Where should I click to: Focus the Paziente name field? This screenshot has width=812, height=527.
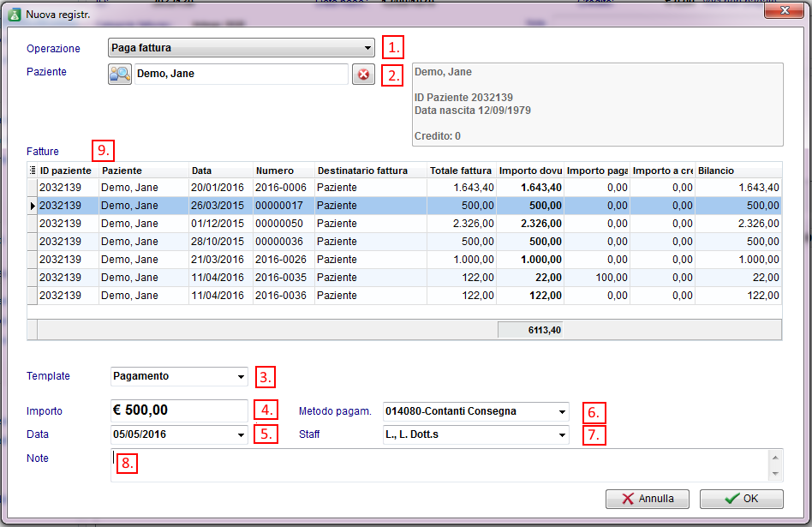tap(242, 74)
